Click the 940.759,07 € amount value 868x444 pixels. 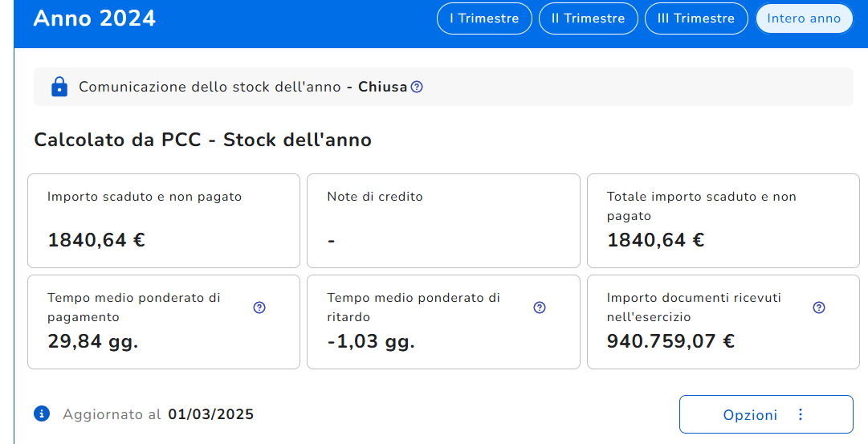click(670, 341)
